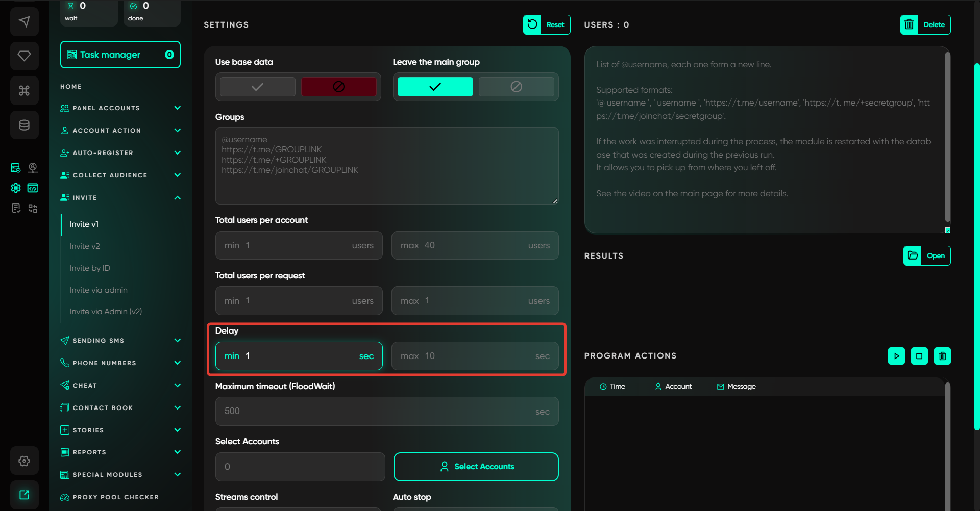Click the database icon in left sidebar

click(x=24, y=125)
